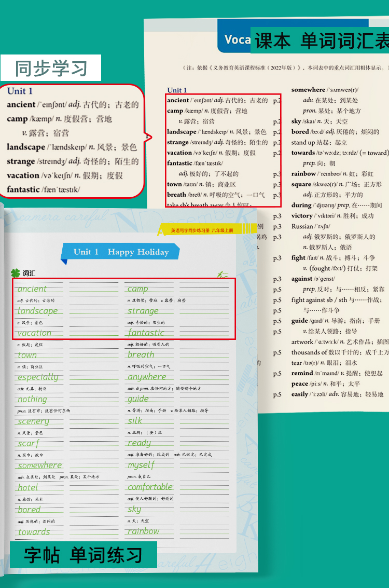The height and width of the screenshot is (588, 389).
Task: Click the 课本 单词词汇表 banner
Action: (x=319, y=40)
